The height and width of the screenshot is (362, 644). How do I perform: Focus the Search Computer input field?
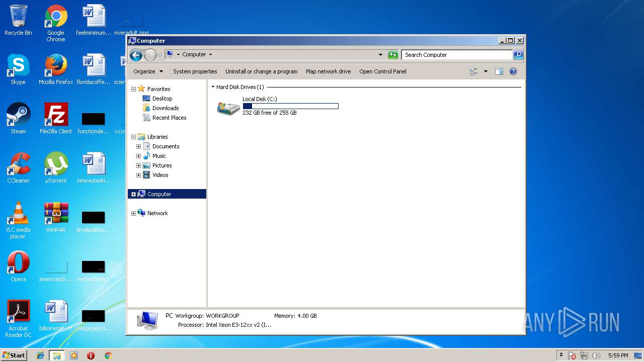point(457,55)
